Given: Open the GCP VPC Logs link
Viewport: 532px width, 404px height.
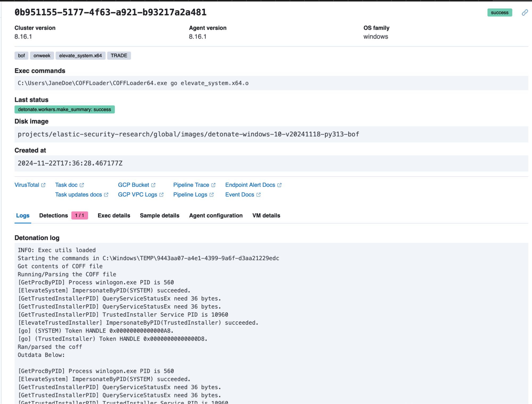Looking at the screenshot, I should point(137,195).
